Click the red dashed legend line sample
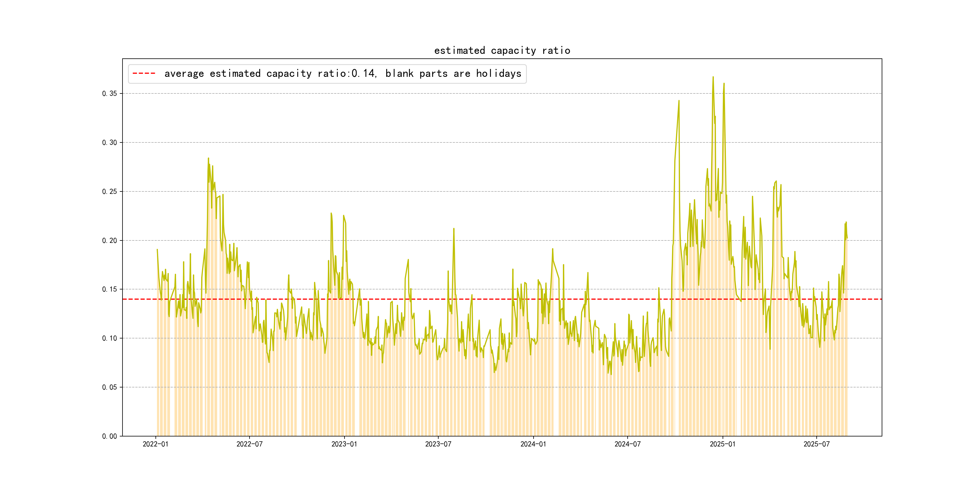 tap(144, 73)
